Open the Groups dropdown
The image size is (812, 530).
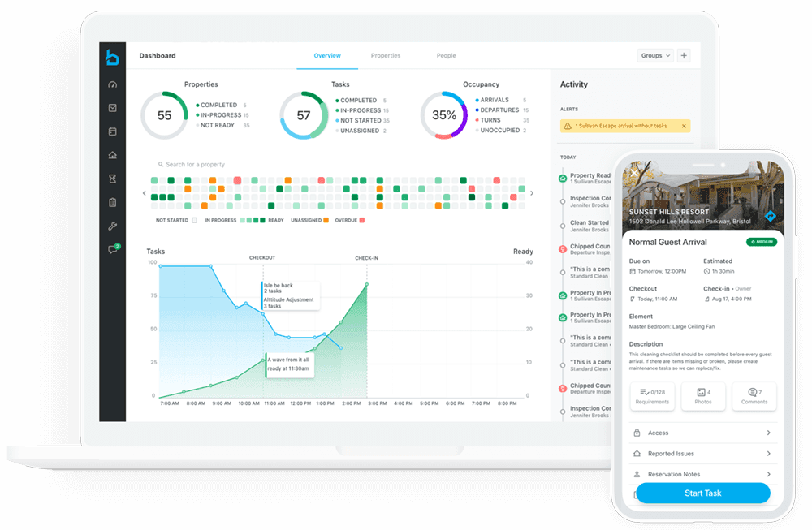coord(655,56)
